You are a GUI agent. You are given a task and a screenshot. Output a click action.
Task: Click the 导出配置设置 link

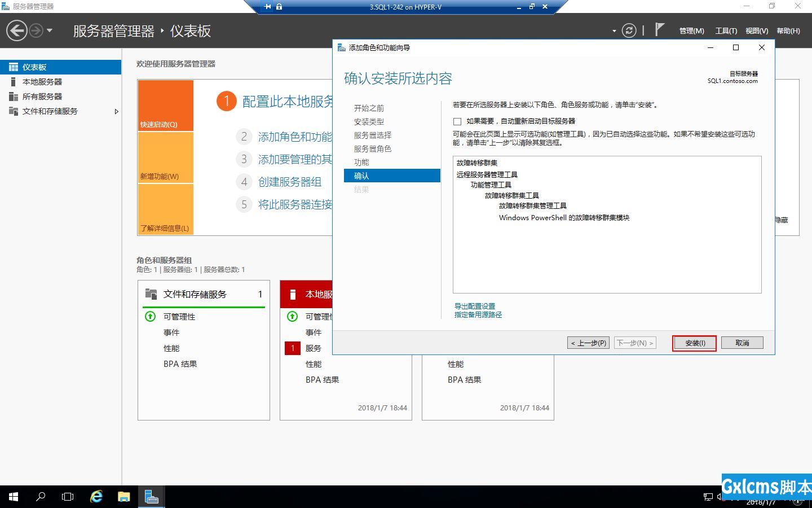tap(475, 306)
